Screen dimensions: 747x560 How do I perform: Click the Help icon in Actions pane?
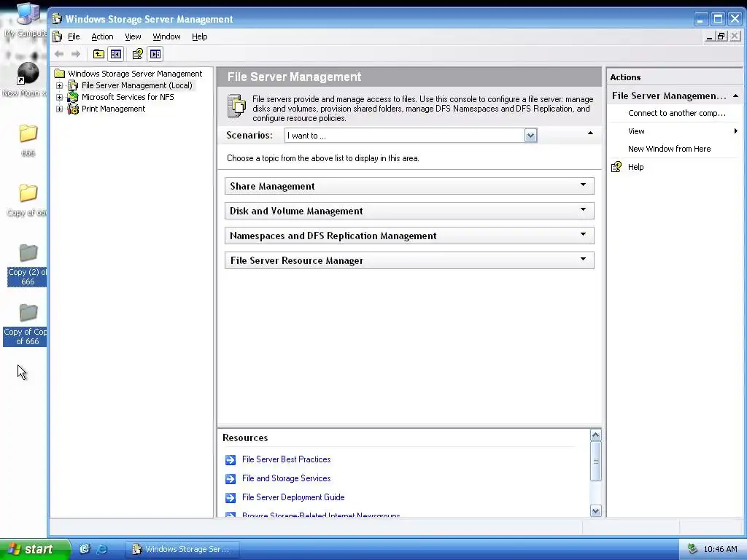(x=616, y=167)
